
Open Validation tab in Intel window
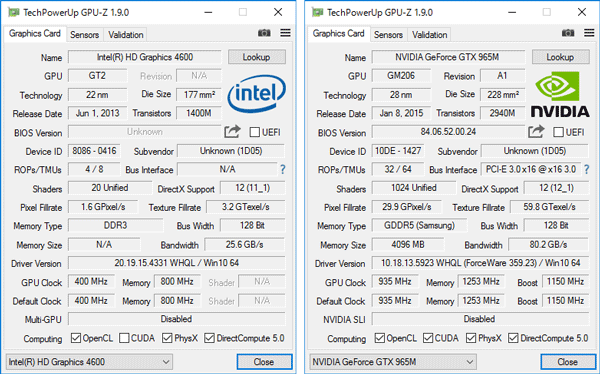point(126,35)
